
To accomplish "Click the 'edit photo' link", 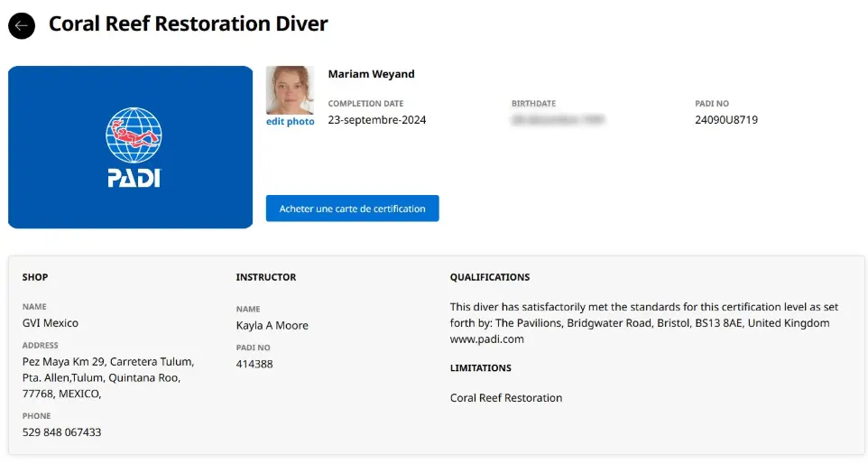I will [290, 122].
